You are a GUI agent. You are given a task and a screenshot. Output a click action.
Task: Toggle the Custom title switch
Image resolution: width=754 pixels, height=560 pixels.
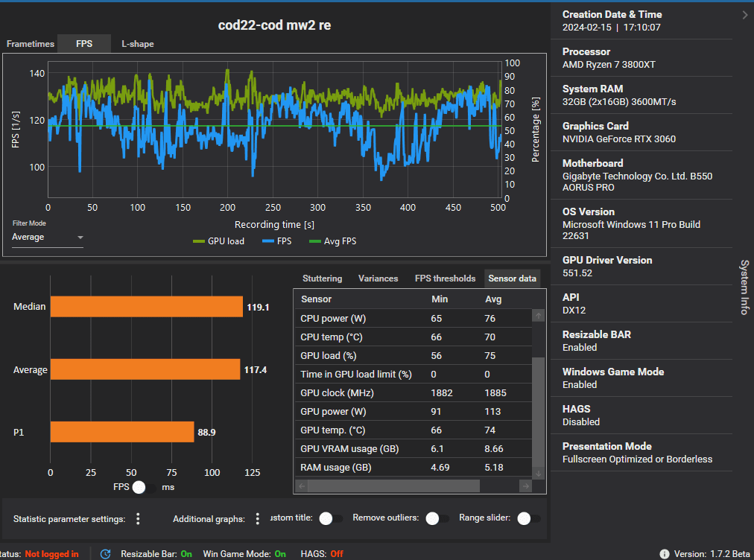pyautogui.click(x=332, y=518)
